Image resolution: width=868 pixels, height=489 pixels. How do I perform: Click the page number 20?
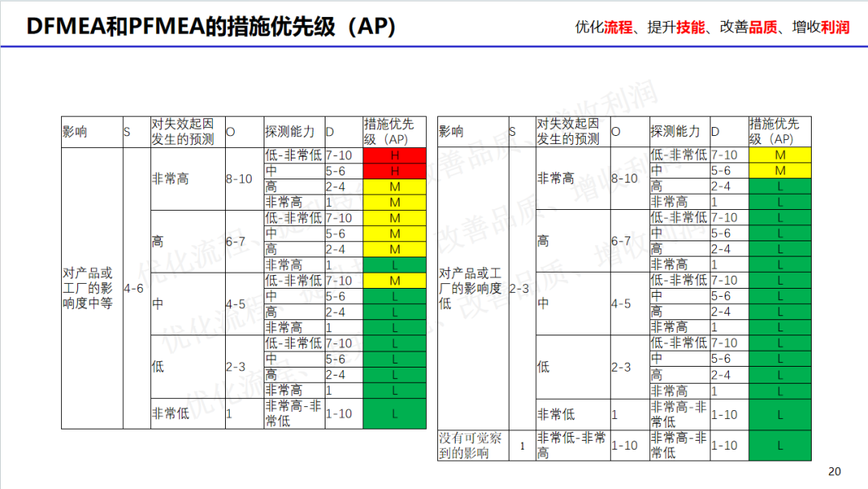[833, 471]
